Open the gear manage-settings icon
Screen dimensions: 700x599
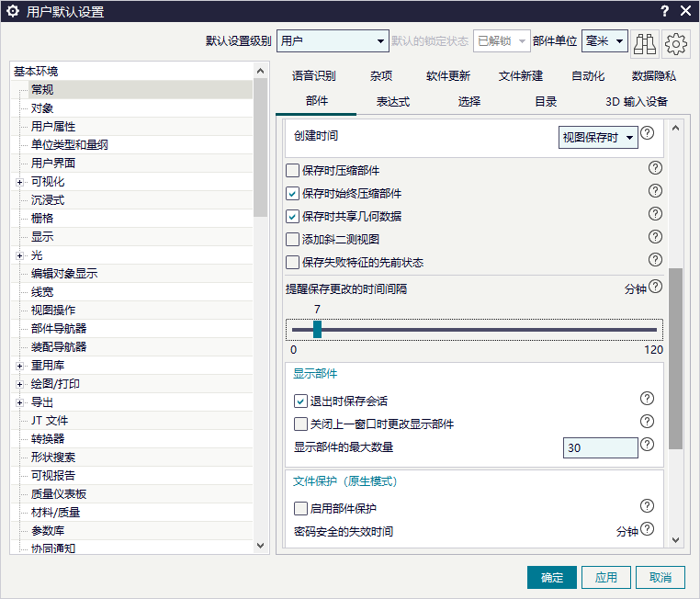pos(676,44)
